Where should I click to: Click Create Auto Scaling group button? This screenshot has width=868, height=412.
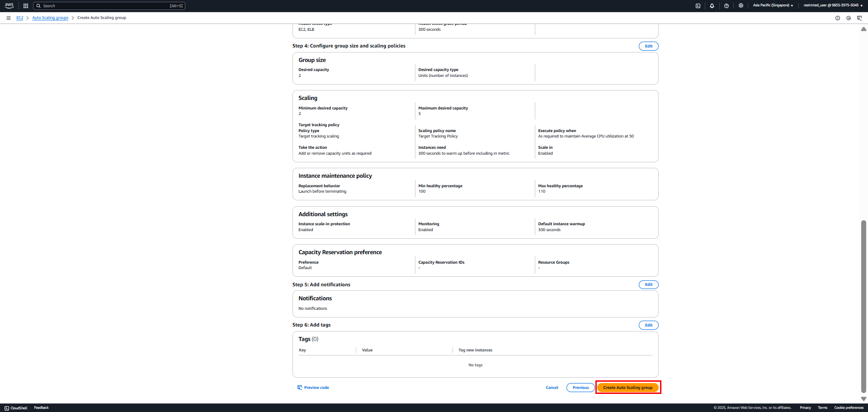pyautogui.click(x=628, y=388)
